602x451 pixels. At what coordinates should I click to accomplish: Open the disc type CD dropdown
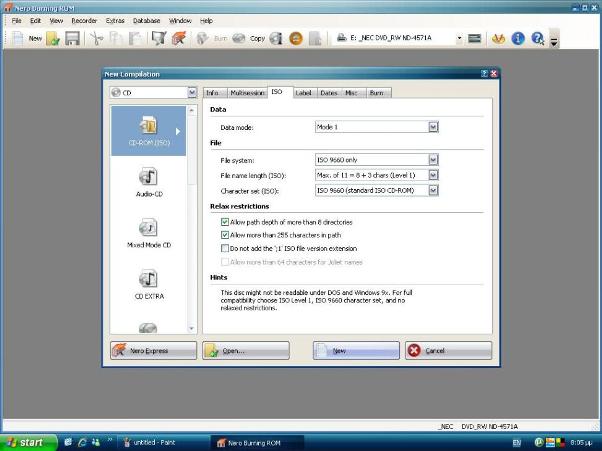pyautogui.click(x=192, y=93)
